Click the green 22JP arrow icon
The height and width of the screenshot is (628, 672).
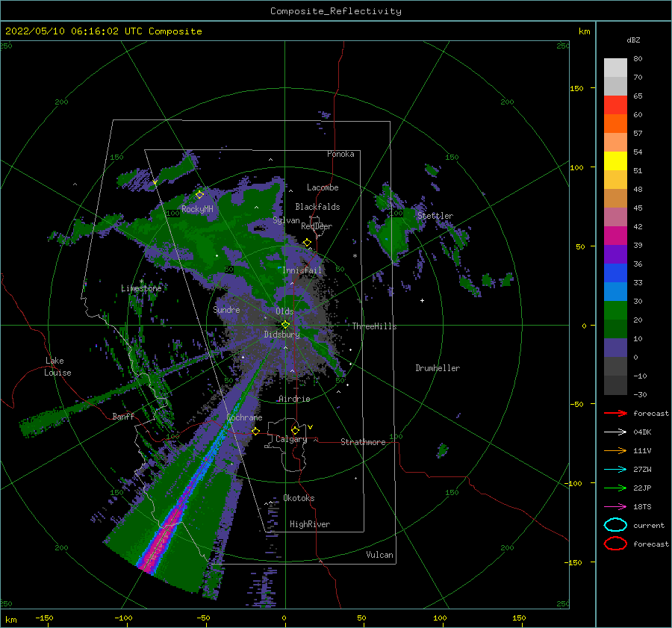point(615,488)
